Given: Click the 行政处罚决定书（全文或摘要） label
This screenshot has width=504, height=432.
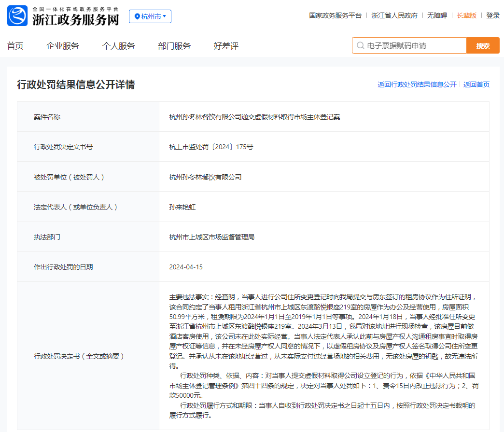Looking at the screenshot, I should pyautogui.click(x=79, y=356).
